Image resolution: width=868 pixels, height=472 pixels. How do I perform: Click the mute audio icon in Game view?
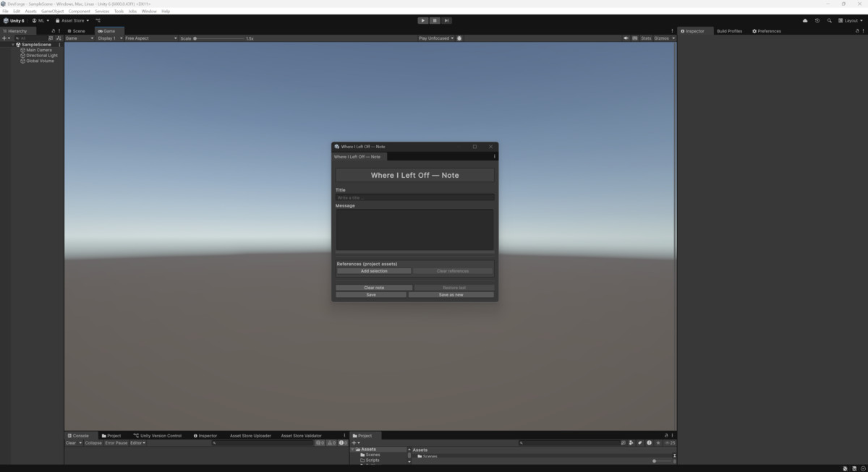point(626,38)
